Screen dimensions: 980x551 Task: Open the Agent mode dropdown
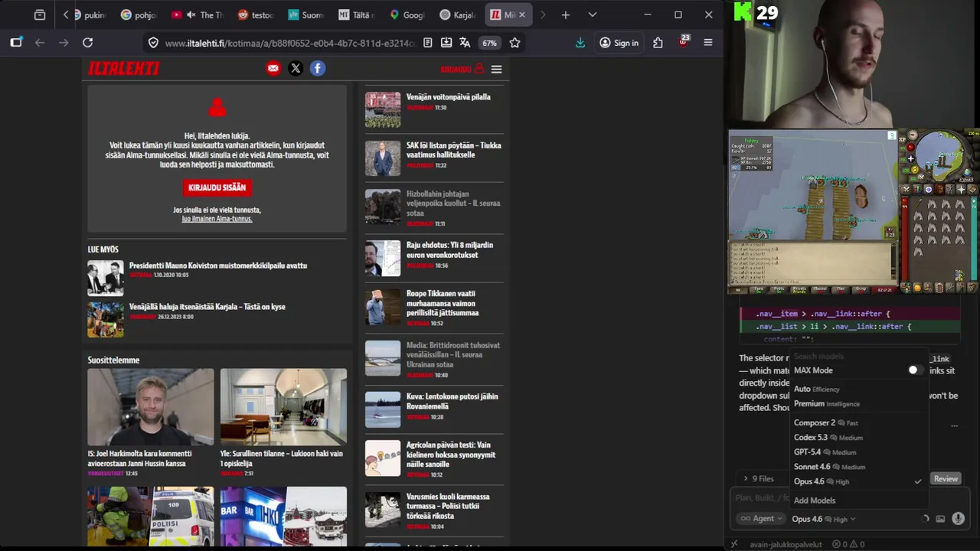point(759,519)
